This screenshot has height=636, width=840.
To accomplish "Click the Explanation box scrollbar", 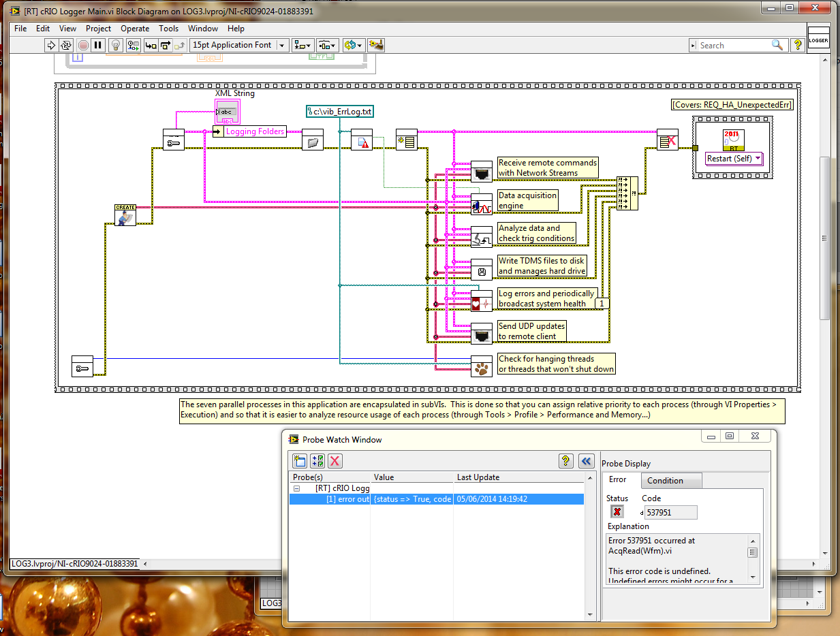I will tap(752, 559).
